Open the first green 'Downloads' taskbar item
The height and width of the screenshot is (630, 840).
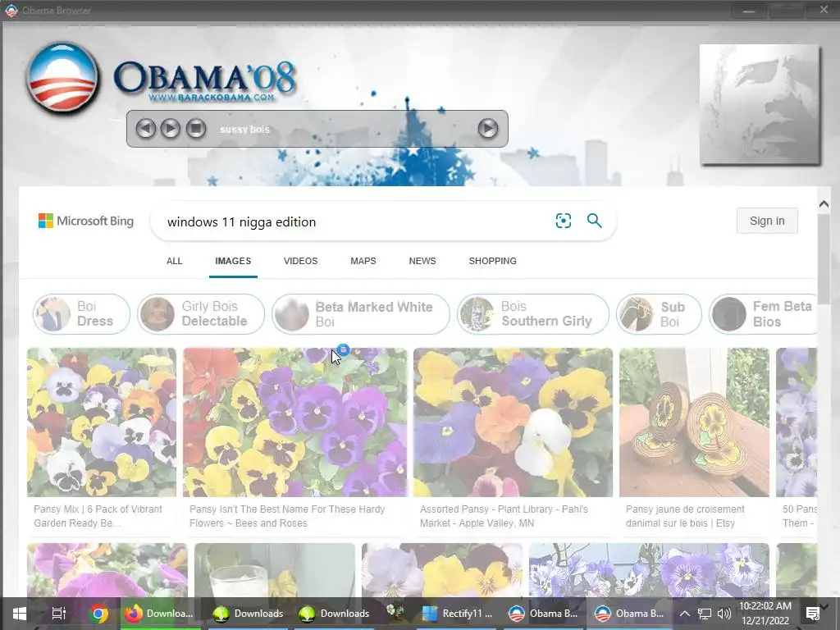(248, 614)
